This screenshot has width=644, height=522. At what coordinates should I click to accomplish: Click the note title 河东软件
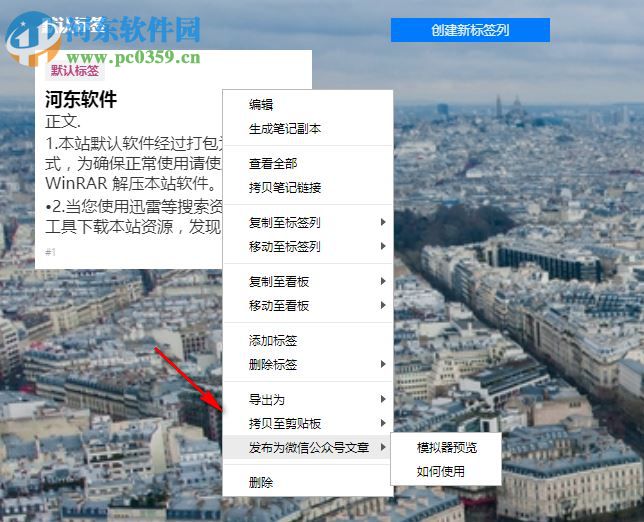(81, 99)
